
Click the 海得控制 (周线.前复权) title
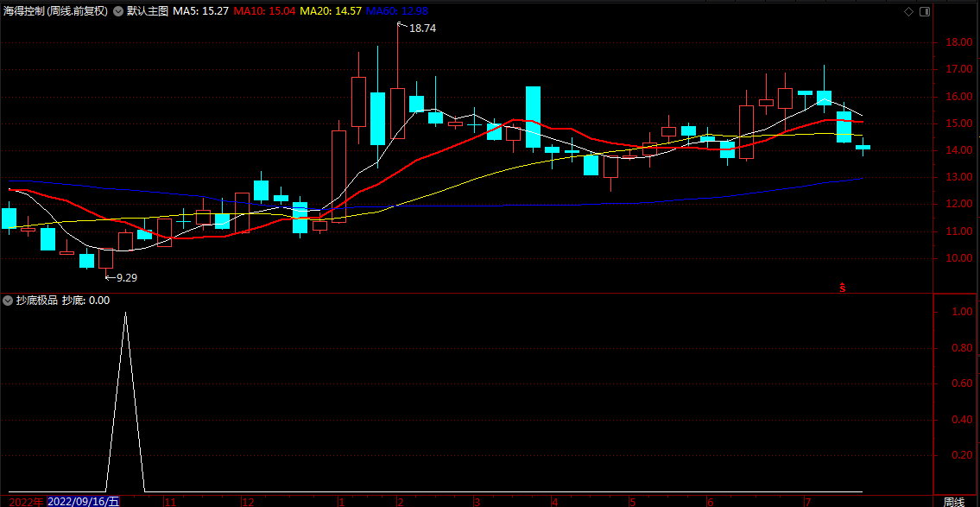click(55, 11)
